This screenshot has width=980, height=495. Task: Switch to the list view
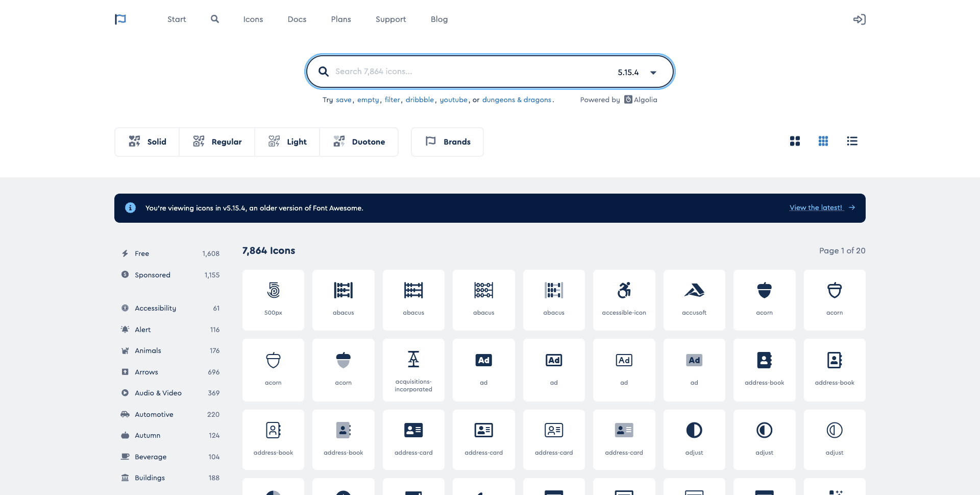pyautogui.click(x=852, y=141)
